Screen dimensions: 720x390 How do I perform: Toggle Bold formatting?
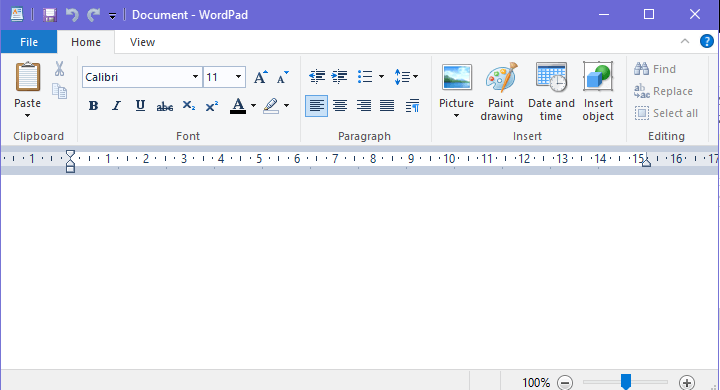coord(93,106)
